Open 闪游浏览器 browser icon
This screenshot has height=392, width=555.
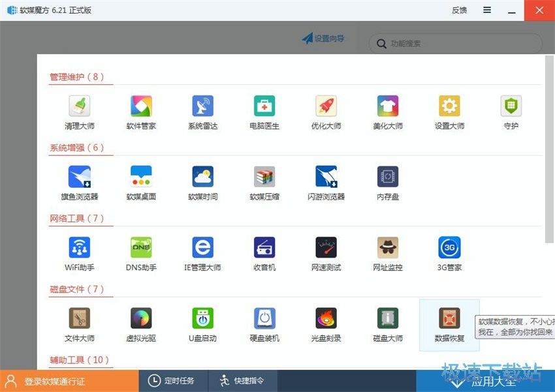(326, 183)
